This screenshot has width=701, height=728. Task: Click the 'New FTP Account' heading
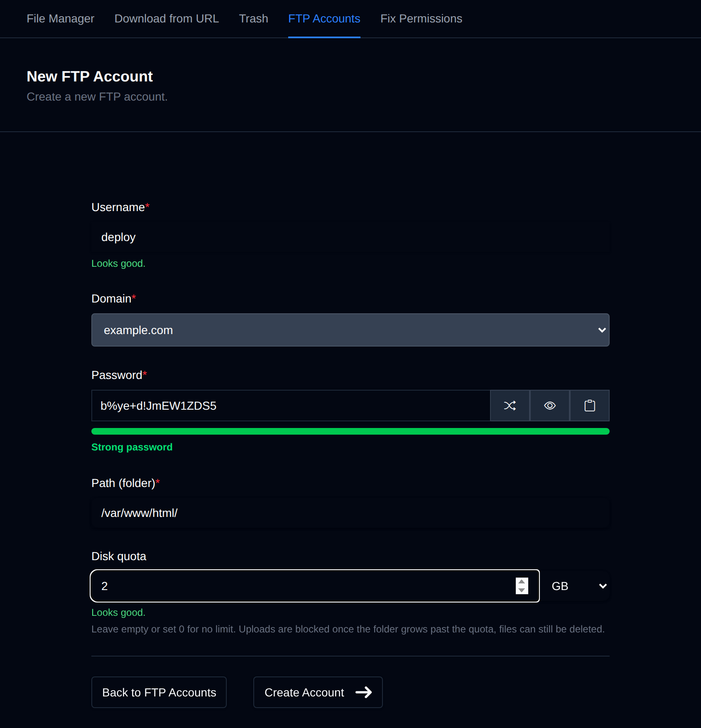click(x=90, y=76)
